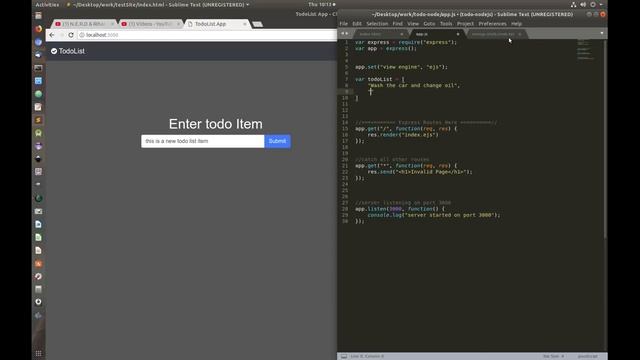
Task: Open the Preferences menu in Sublime Text
Action: (x=492, y=24)
